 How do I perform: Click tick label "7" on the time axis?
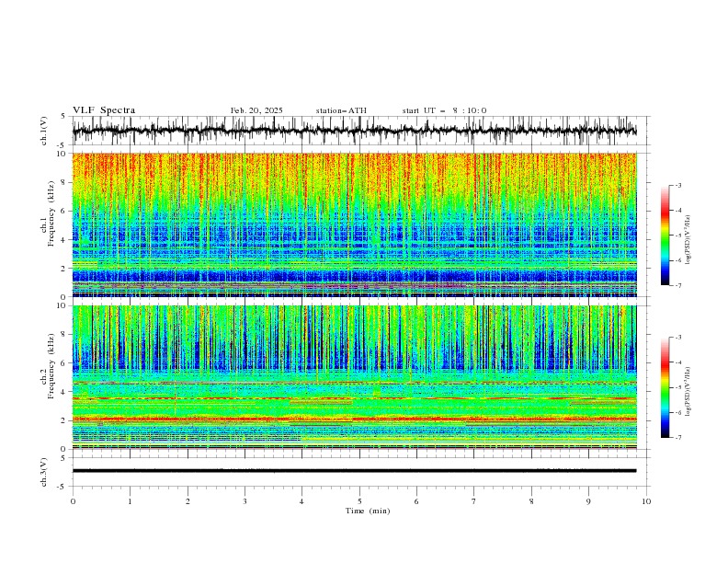pos(474,501)
